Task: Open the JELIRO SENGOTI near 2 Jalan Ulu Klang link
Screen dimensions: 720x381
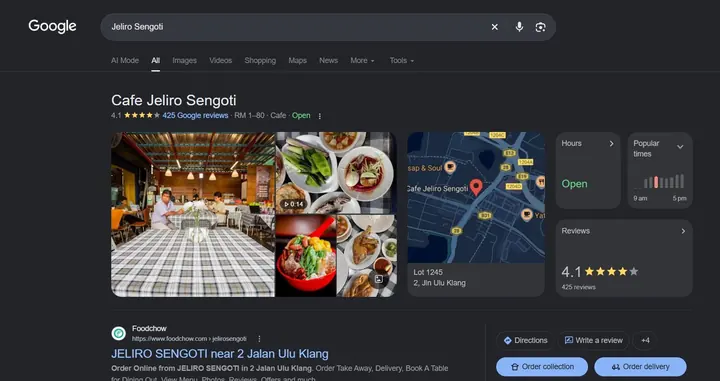Action: (219, 354)
